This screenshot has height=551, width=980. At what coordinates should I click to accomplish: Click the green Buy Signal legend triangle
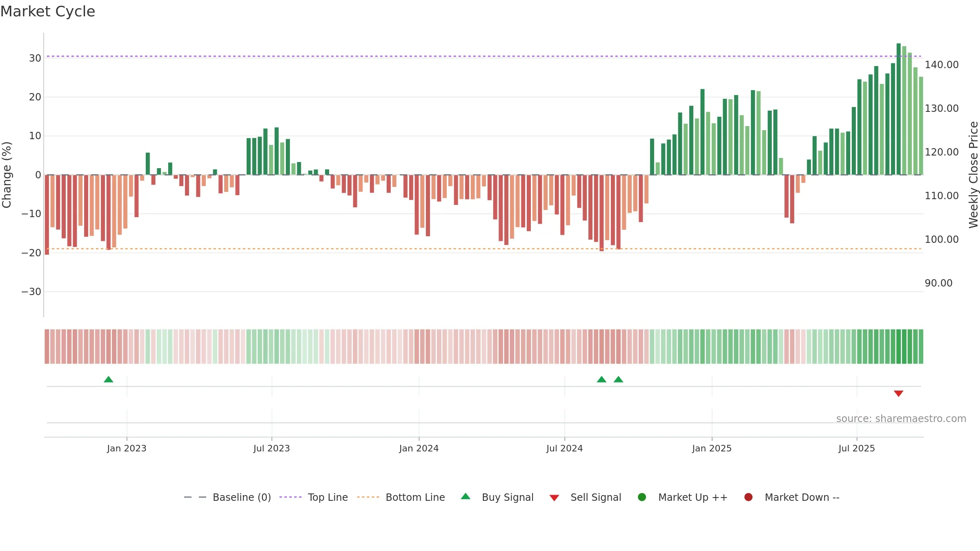(465, 496)
